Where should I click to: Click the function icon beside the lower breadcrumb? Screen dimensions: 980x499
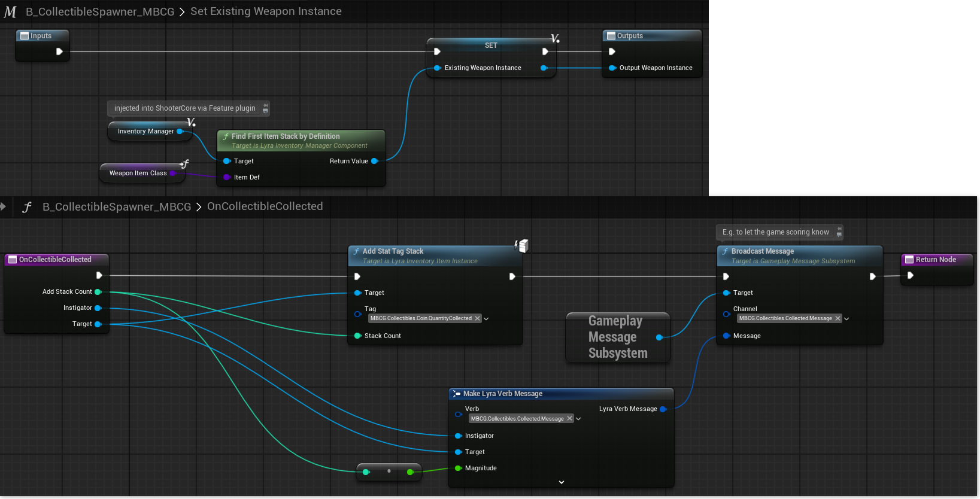tap(27, 207)
